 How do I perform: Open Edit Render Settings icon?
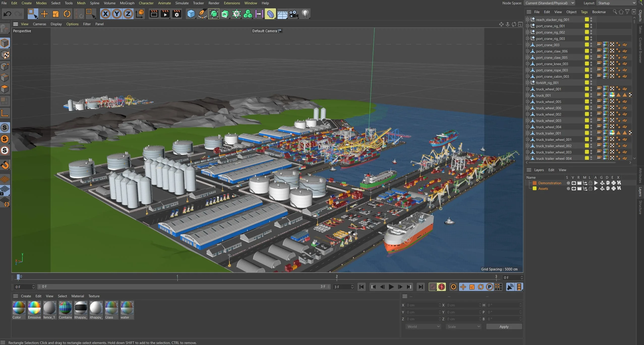[x=177, y=14]
